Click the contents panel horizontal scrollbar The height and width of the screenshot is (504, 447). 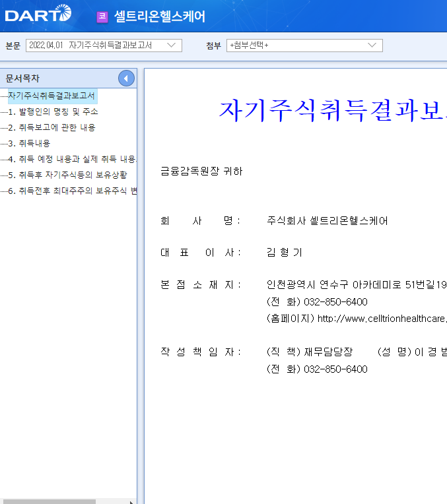pos(50,501)
